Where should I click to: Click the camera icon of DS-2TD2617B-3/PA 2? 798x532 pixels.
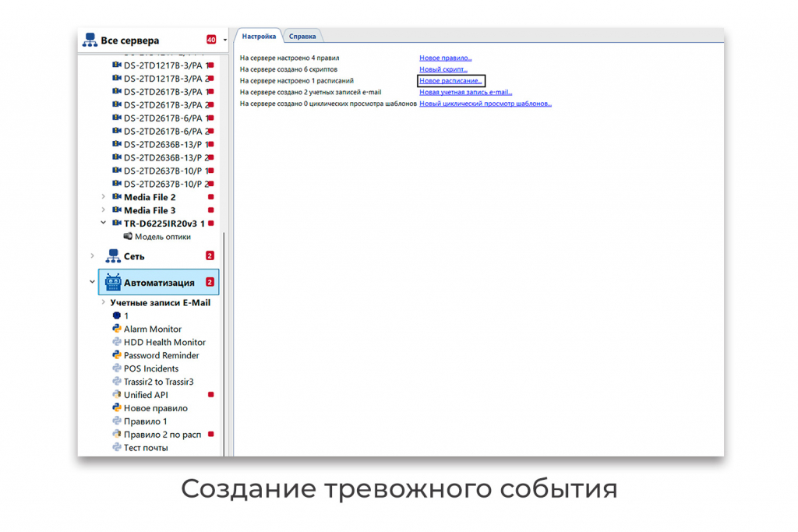[117, 105]
